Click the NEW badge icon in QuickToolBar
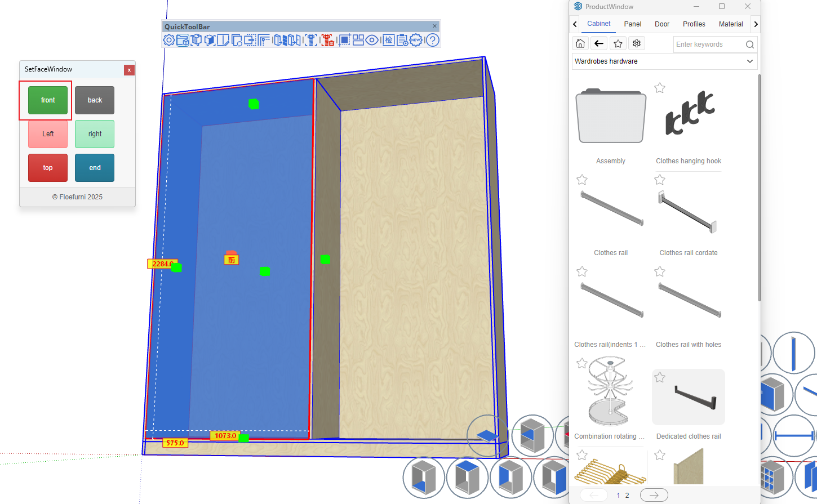The image size is (817, 504). tap(416, 40)
